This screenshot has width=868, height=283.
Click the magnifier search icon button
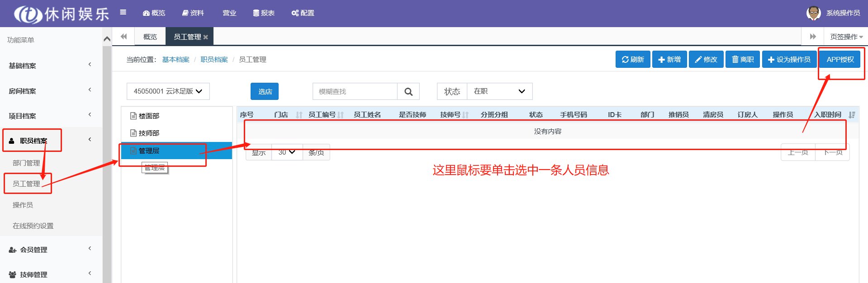click(x=408, y=92)
